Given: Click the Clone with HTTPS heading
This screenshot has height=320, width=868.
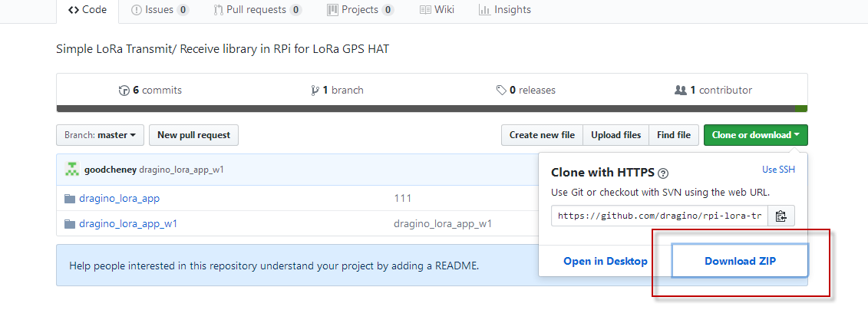Looking at the screenshot, I should [x=602, y=173].
